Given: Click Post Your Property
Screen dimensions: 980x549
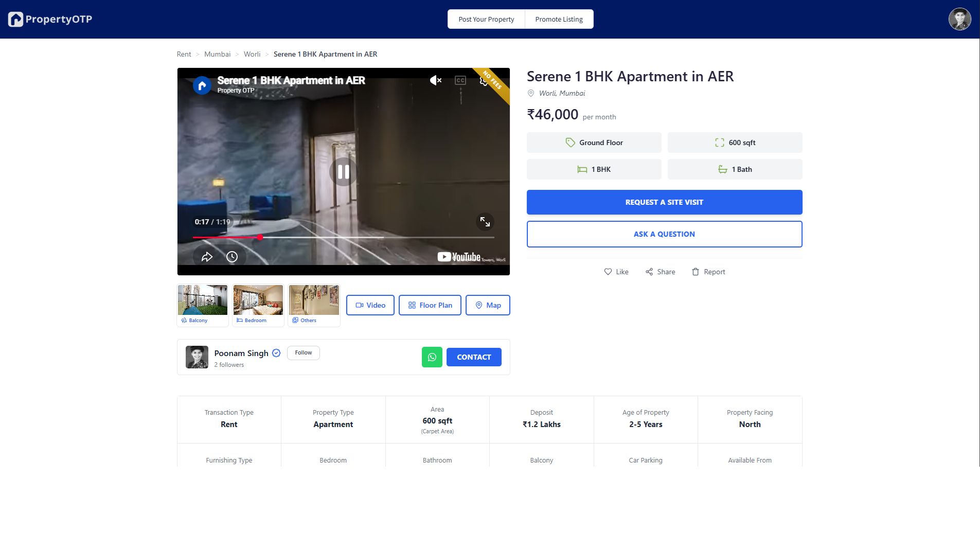Looking at the screenshot, I should pos(486,19).
